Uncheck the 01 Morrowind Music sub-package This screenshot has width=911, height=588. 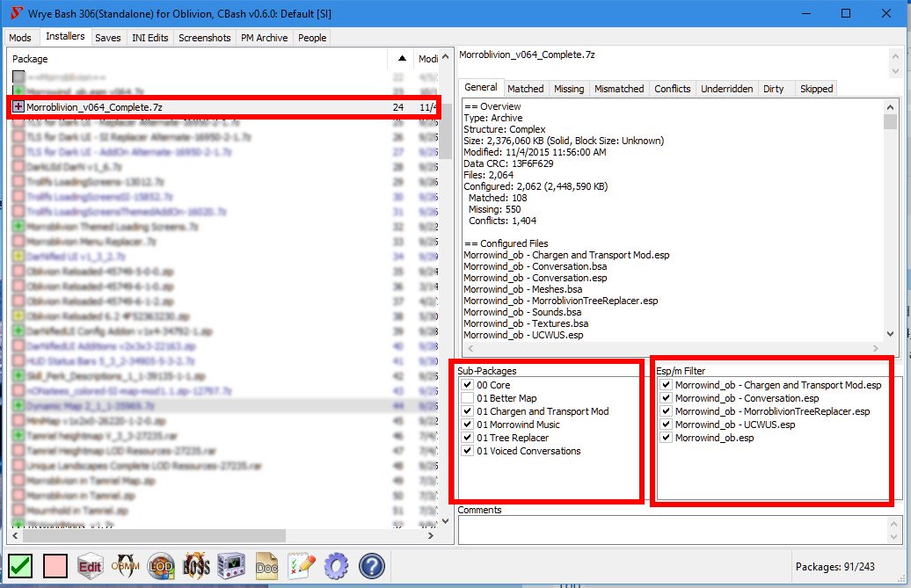coord(467,425)
